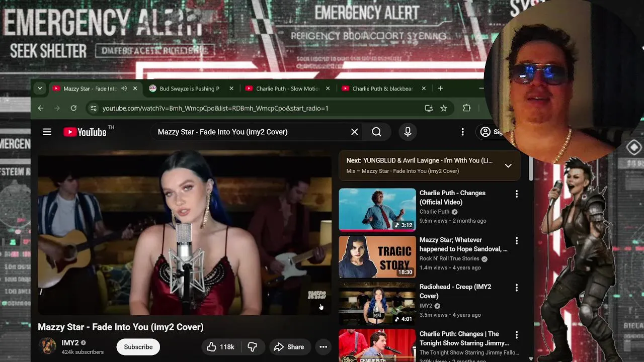
Task: Click the video title below the player
Action: point(121,327)
